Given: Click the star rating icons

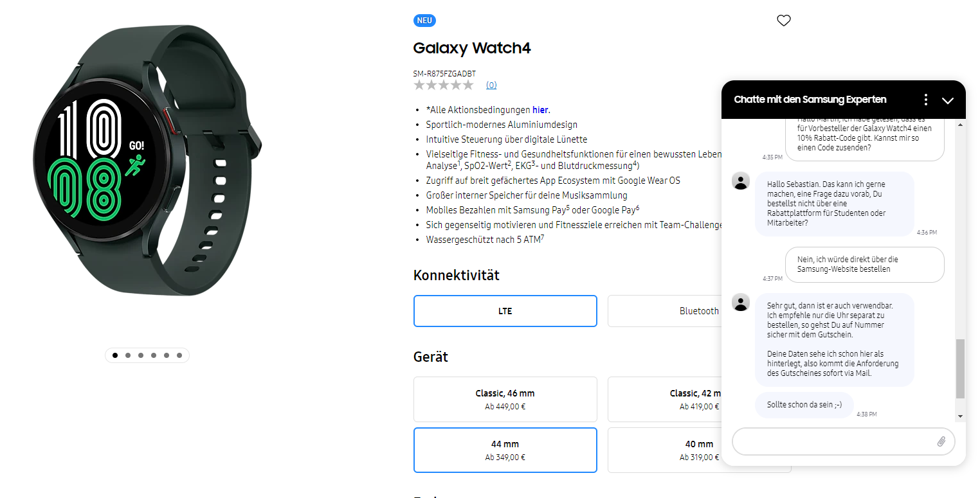Looking at the screenshot, I should [443, 85].
